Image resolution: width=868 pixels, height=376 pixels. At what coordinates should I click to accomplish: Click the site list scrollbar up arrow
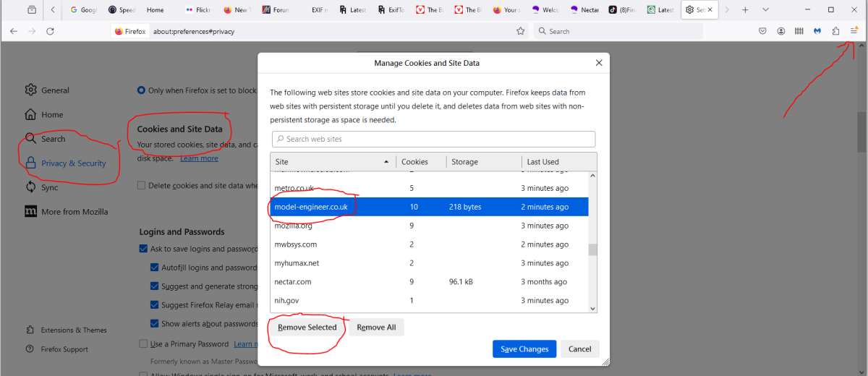pyautogui.click(x=593, y=176)
